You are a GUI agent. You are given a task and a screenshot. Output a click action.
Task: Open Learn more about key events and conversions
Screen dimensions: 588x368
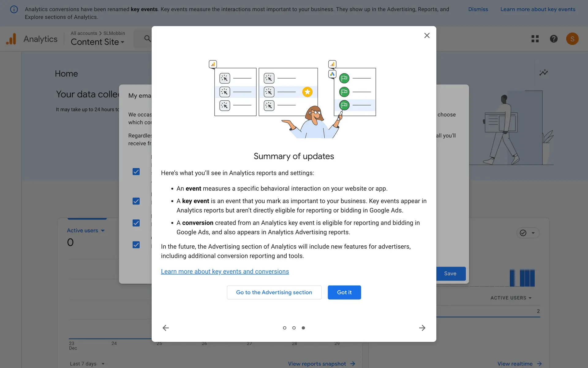tap(225, 271)
